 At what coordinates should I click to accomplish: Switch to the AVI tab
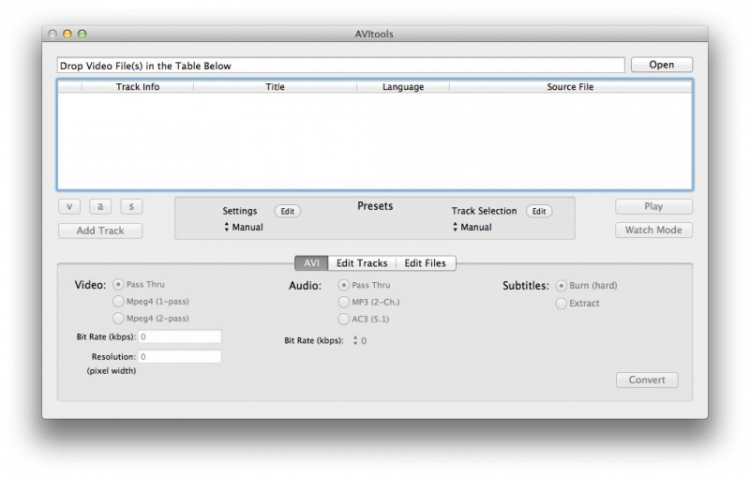click(x=311, y=263)
